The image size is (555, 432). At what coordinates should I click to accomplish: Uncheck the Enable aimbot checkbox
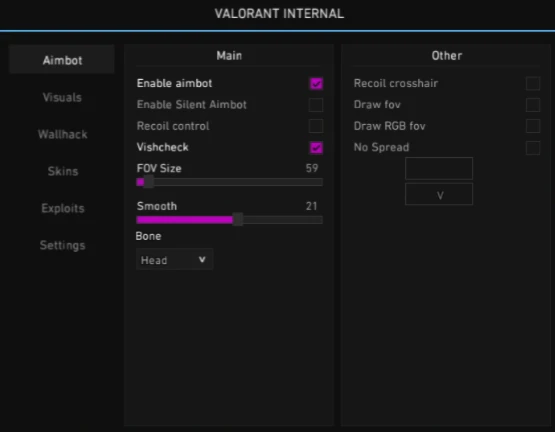316,84
